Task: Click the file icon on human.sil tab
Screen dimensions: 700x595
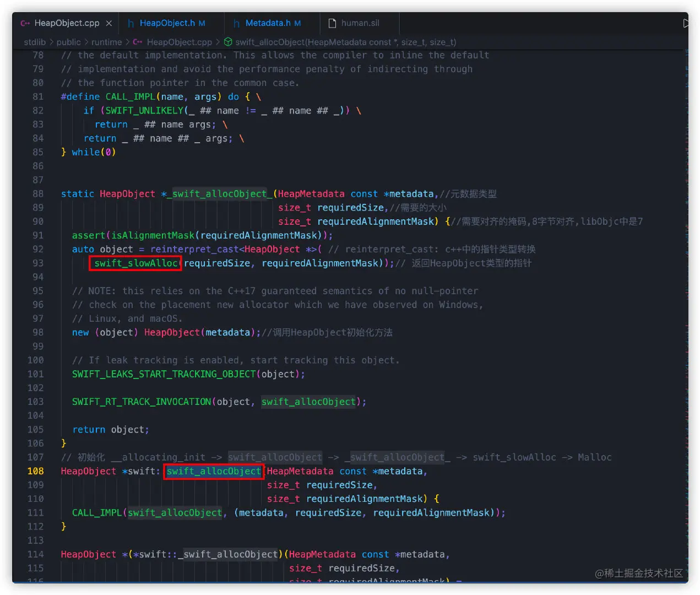Action: 332,23
